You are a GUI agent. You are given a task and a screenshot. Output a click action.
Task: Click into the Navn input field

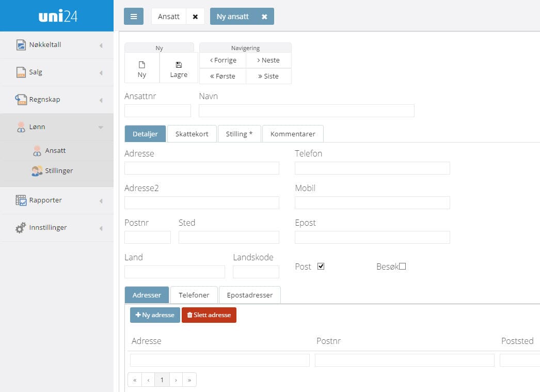(306, 111)
